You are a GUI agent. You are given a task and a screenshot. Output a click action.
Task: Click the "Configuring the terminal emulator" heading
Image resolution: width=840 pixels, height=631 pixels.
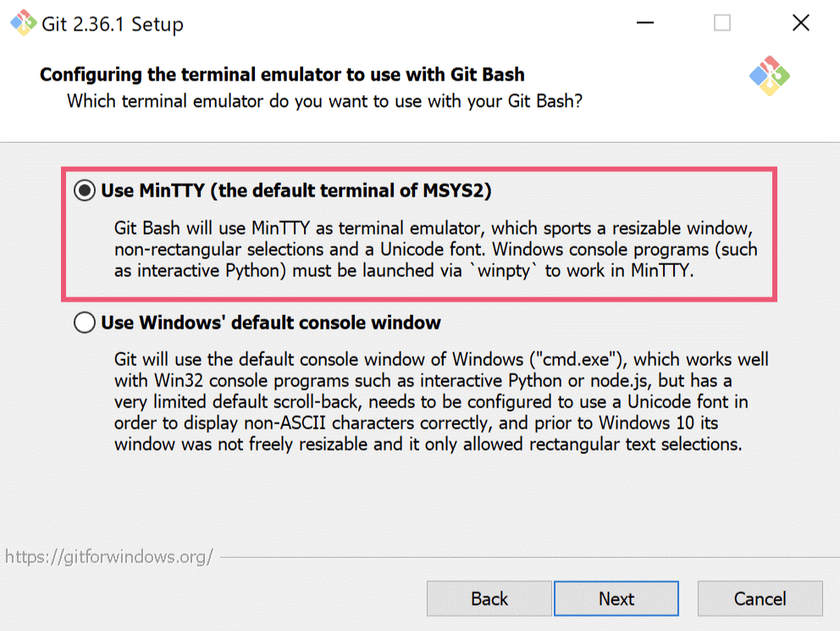(282, 75)
